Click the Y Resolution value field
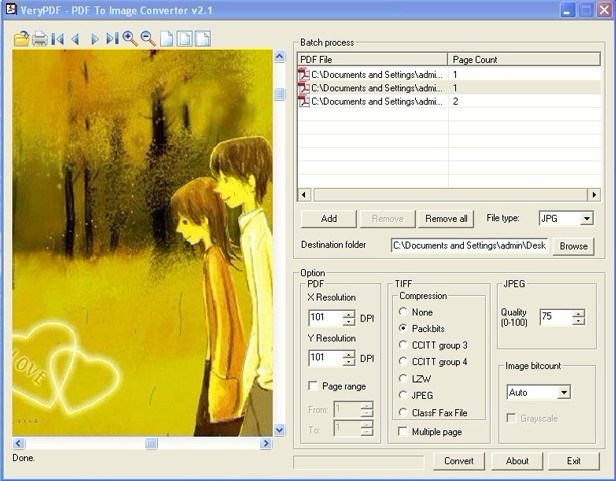 [326, 358]
